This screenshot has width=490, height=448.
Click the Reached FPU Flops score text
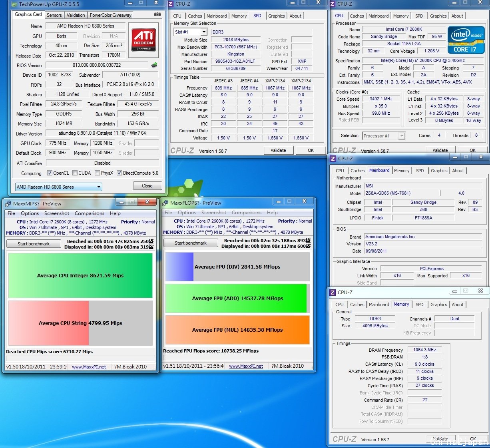tap(211, 351)
